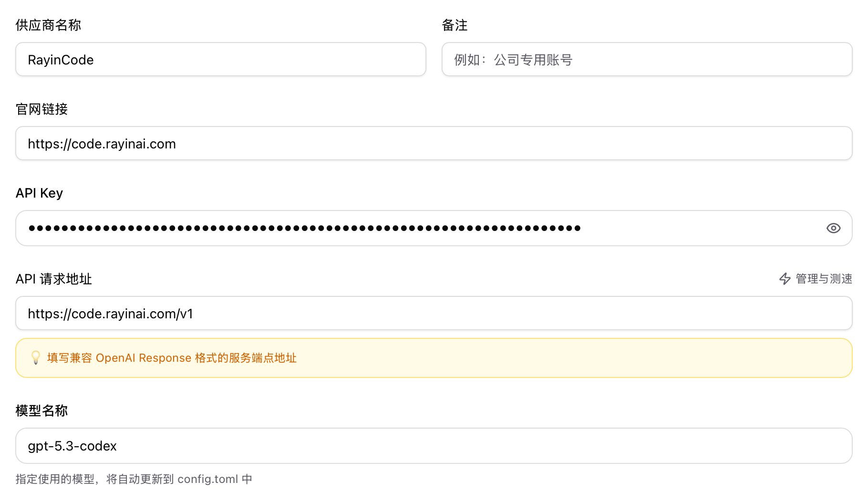Click the lightbulb icon in the yellow tip banner
The image size is (868, 503).
tap(36, 358)
